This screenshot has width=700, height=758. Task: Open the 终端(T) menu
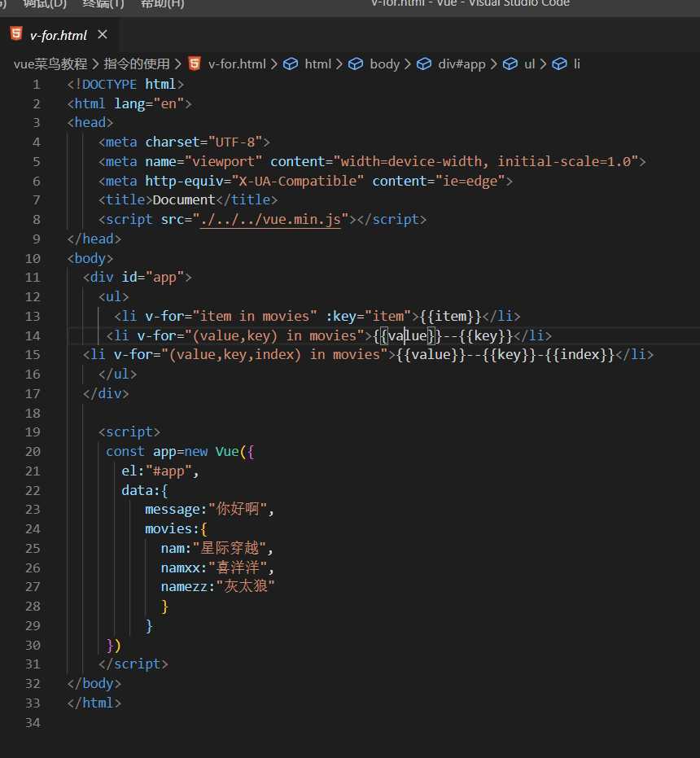pos(103,4)
